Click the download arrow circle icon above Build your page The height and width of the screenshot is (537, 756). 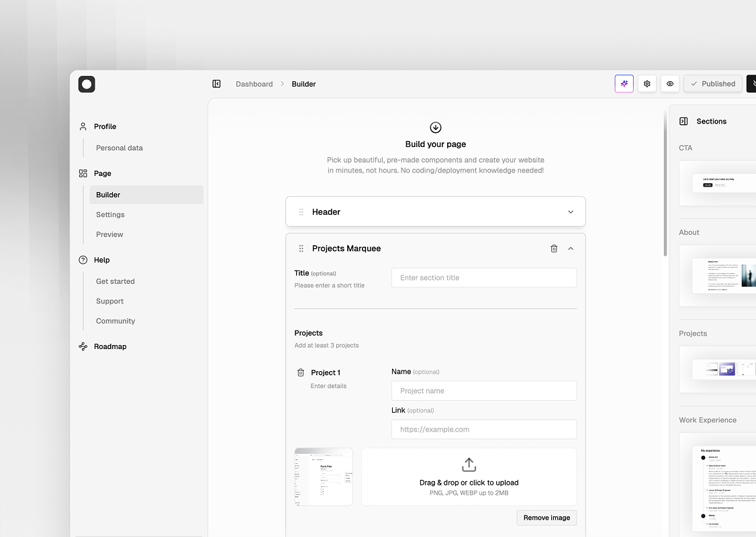pos(435,128)
